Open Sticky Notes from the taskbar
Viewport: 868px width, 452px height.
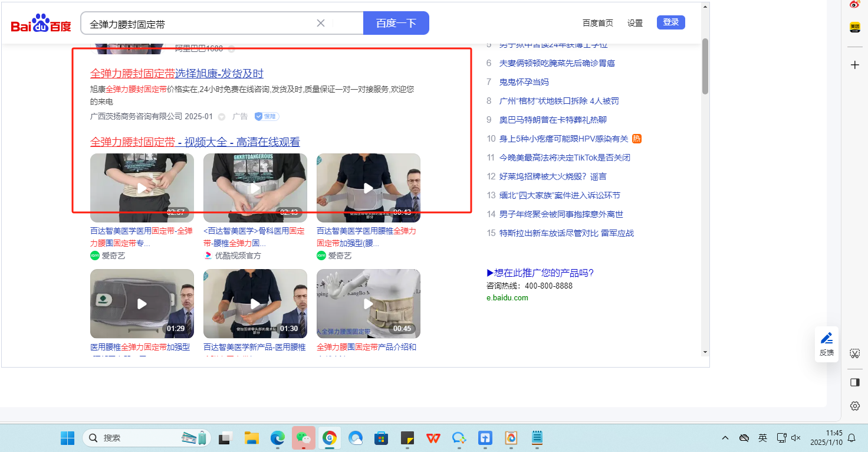pyautogui.click(x=407, y=438)
